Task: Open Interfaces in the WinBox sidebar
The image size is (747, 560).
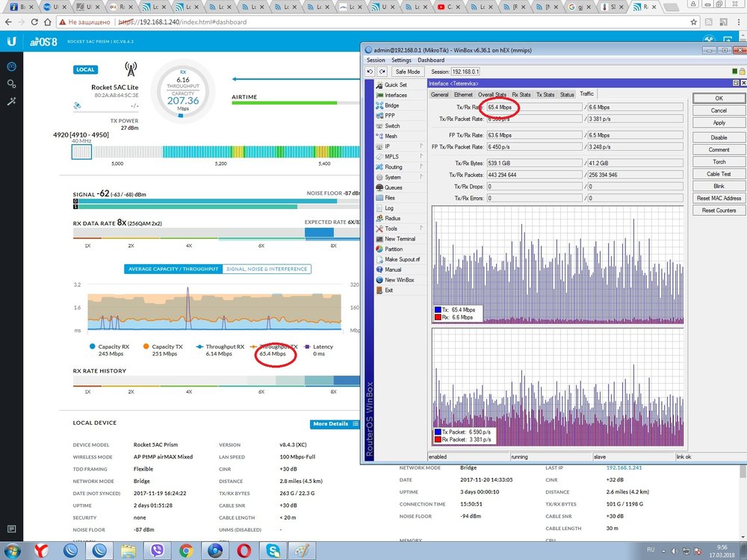Action: click(x=395, y=96)
